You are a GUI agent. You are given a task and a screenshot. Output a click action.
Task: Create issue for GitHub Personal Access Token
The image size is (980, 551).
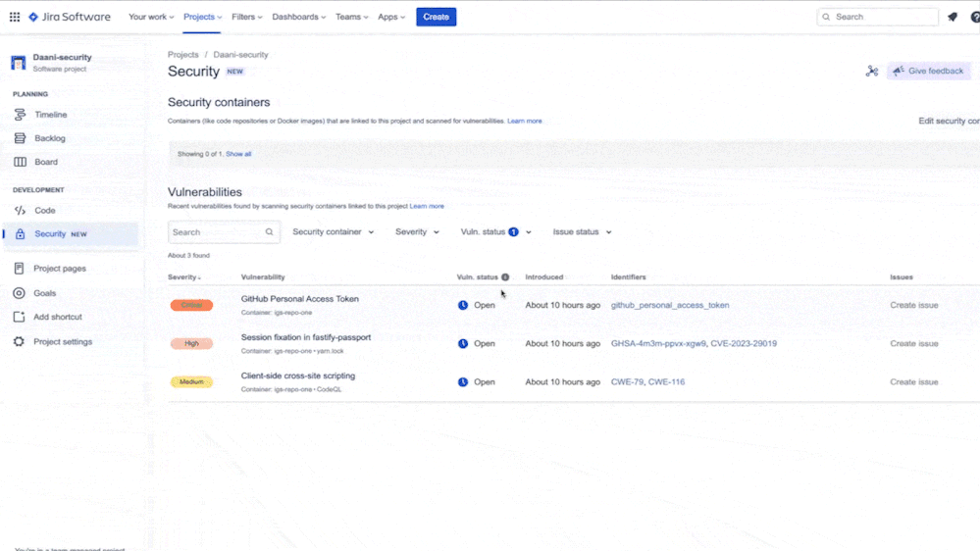point(913,306)
